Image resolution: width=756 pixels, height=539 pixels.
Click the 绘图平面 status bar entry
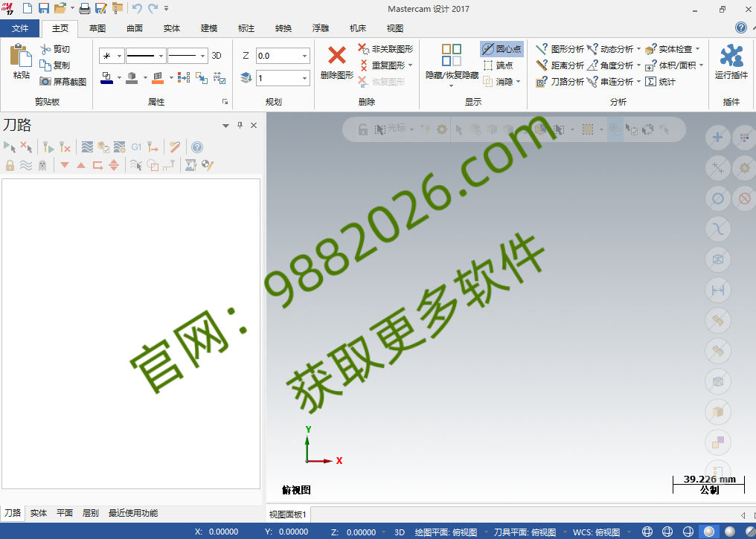click(446, 532)
